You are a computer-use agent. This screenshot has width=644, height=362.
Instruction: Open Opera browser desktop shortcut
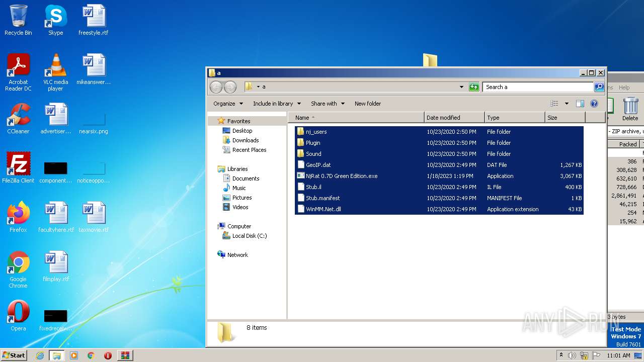pos(18,316)
